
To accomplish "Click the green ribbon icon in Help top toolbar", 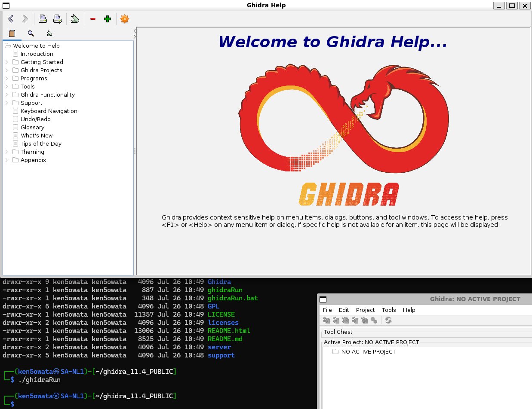I will 75,18.
